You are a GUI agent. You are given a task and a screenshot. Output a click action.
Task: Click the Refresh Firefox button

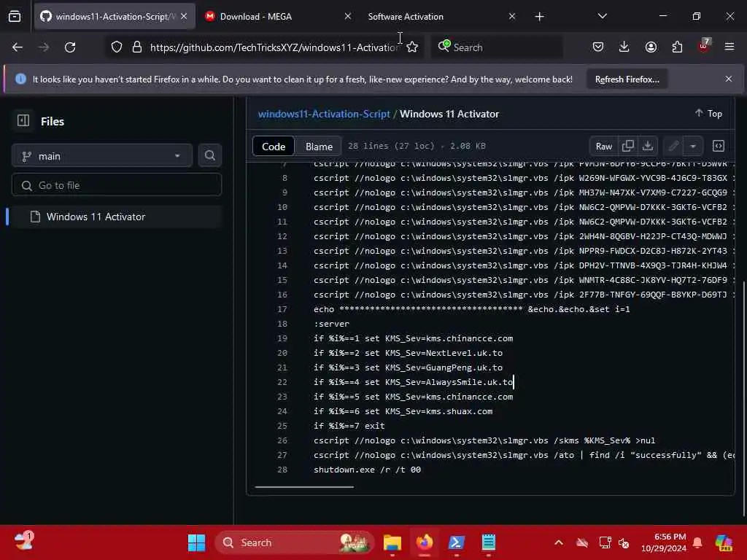[x=627, y=79]
